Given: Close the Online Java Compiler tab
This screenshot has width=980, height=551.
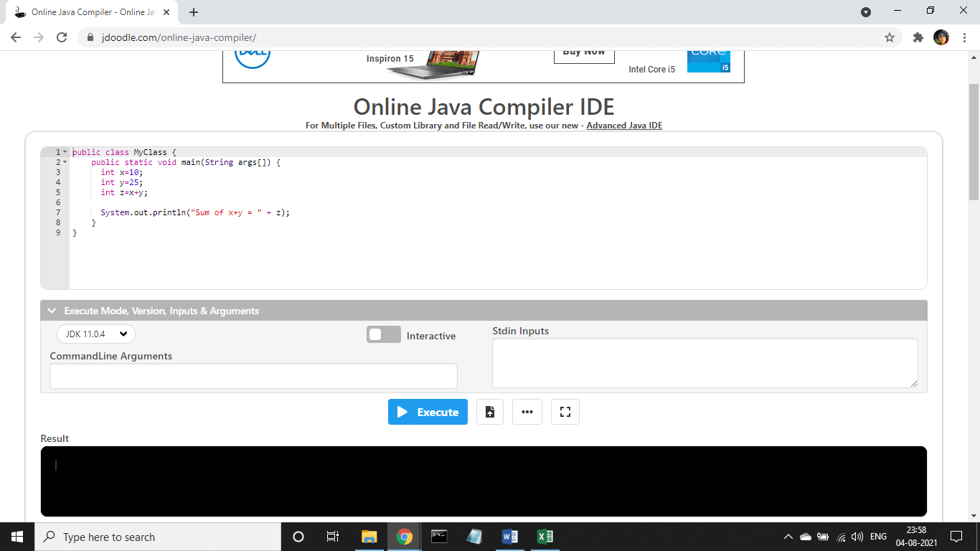Looking at the screenshot, I should pos(166,12).
